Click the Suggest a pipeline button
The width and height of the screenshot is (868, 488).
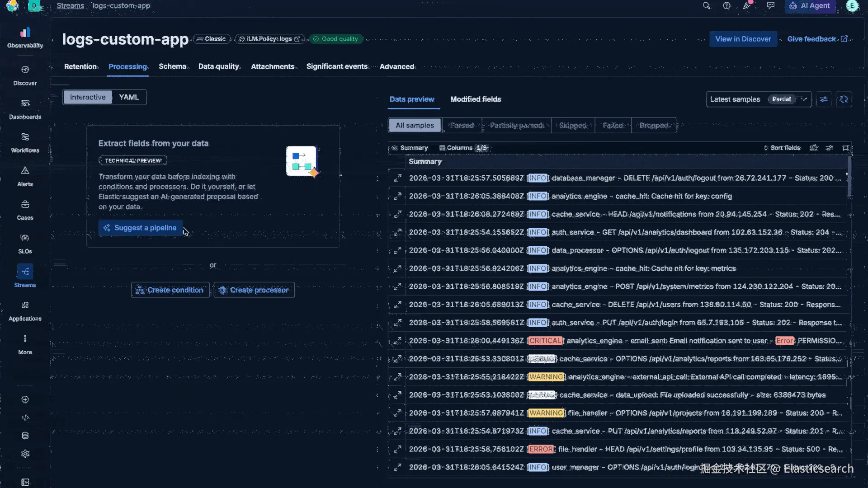[x=140, y=228]
